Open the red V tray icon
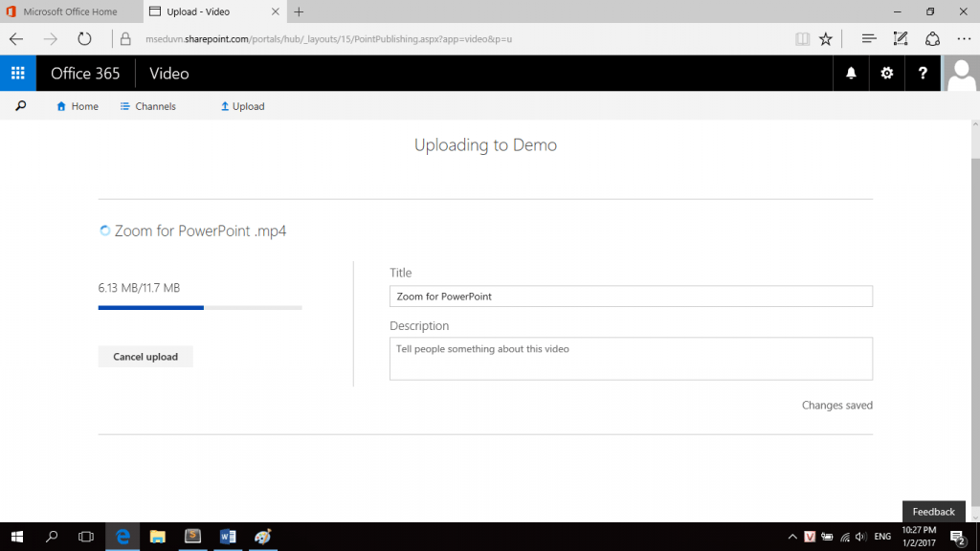 click(x=810, y=537)
